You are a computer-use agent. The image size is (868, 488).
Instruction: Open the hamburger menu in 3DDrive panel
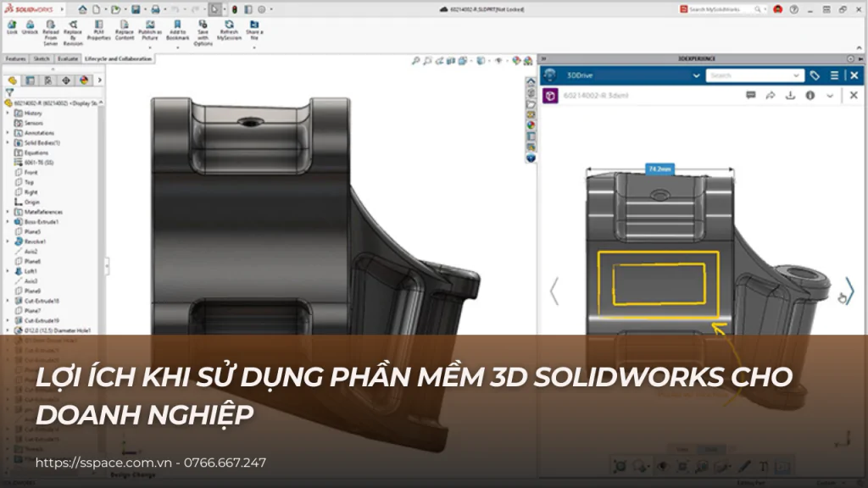pos(834,75)
